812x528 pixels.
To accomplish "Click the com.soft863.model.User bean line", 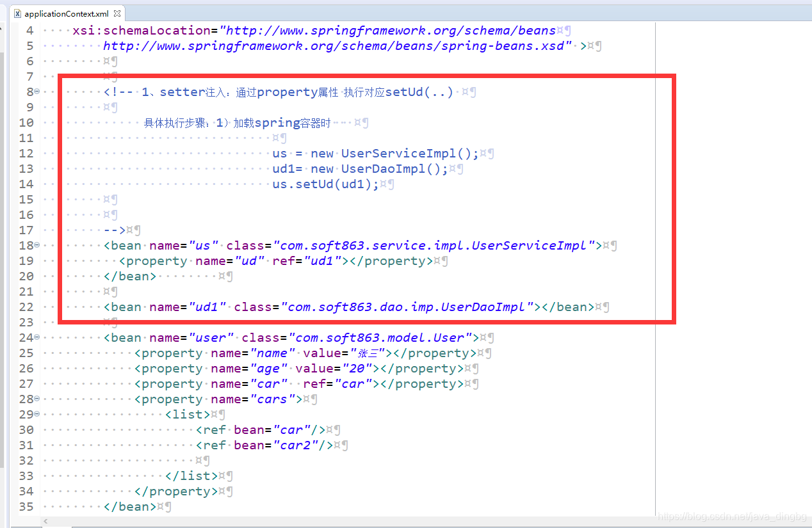I will pos(291,338).
